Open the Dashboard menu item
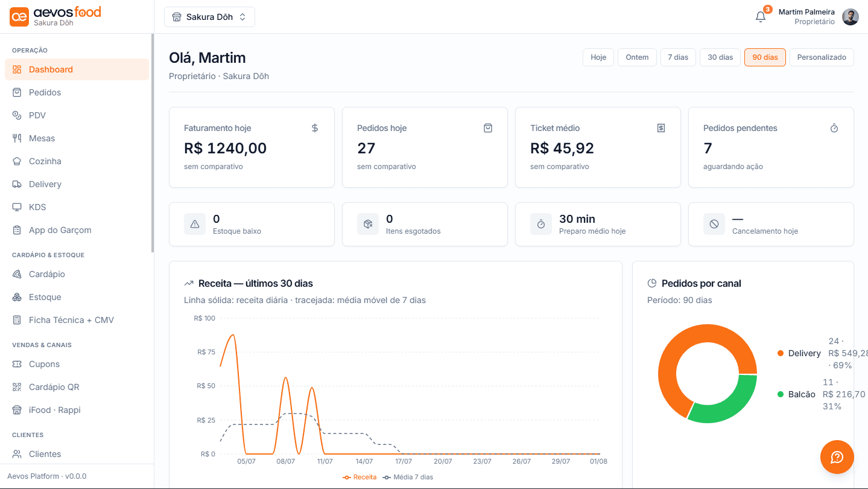This screenshot has width=868, height=489. click(x=77, y=69)
